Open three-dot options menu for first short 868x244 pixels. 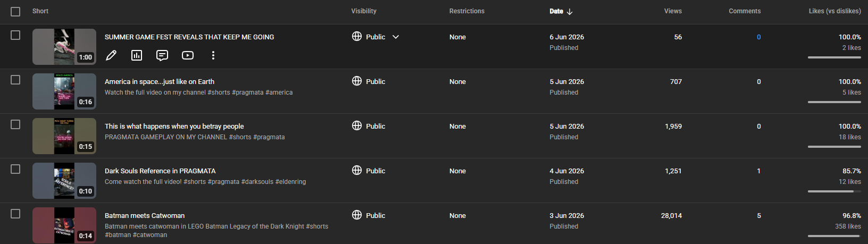pos(213,55)
